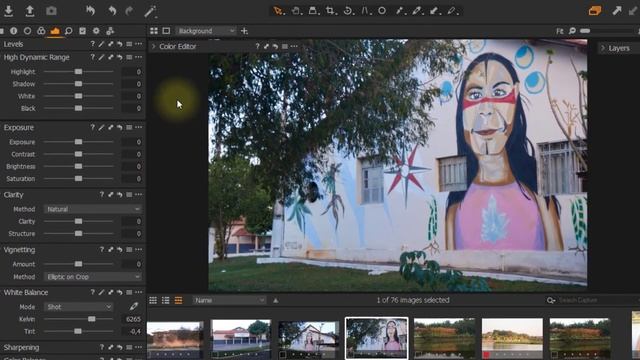The height and width of the screenshot is (360, 640).
Task: Click the Redo arrow icon
Action: click(x=129, y=11)
